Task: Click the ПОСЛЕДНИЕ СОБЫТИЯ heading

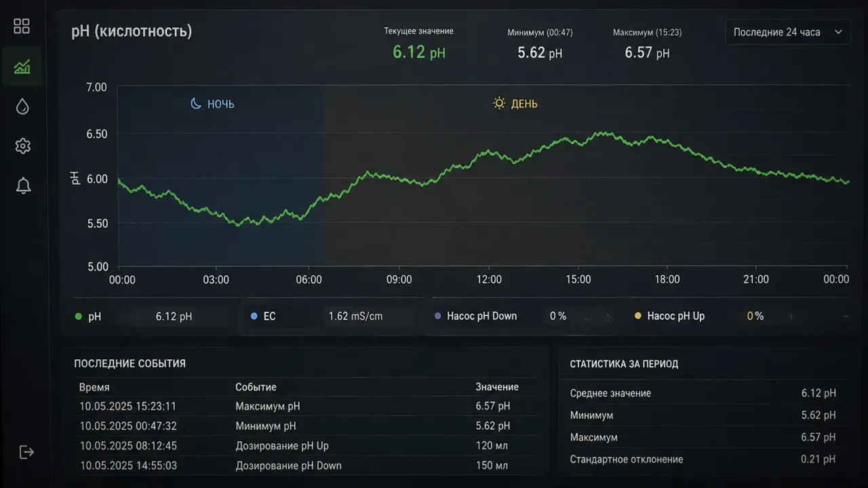Action: (x=130, y=364)
